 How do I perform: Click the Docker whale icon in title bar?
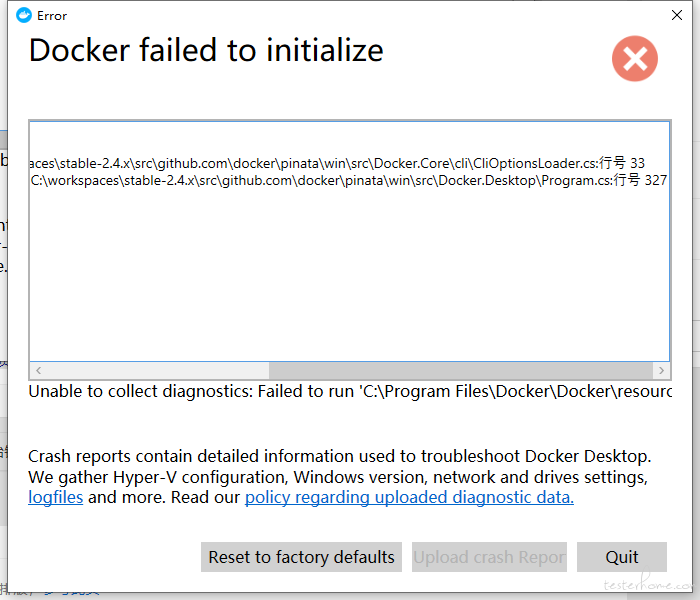click(x=24, y=16)
